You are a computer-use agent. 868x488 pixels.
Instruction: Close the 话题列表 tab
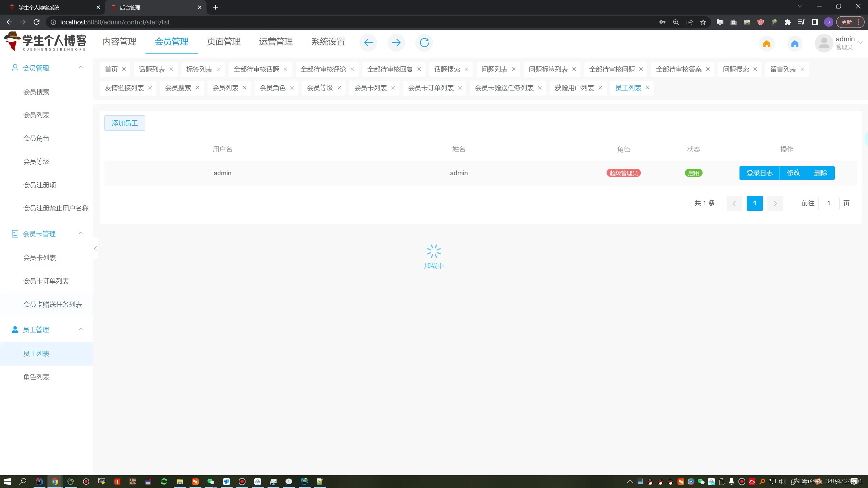point(171,69)
